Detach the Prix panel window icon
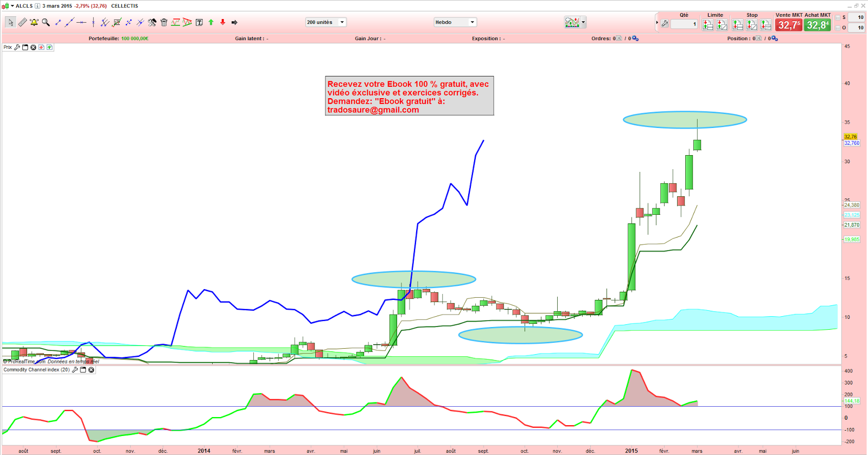The image size is (868, 455). pyautogui.click(x=25, y=47)
